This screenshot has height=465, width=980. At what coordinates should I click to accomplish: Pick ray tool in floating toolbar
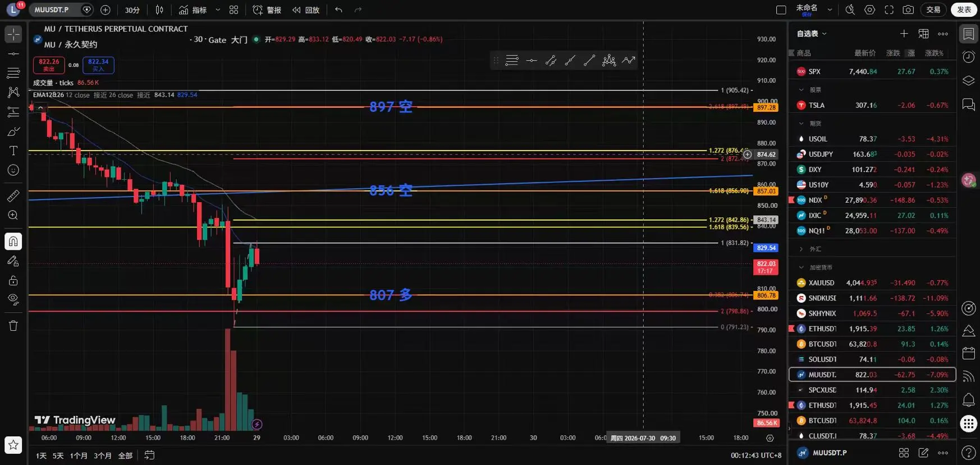[x=570, y=60]
